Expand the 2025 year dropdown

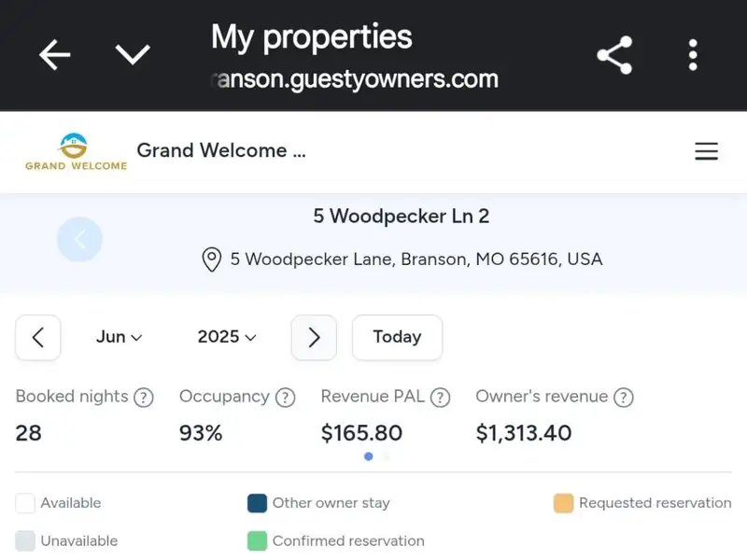227,338
